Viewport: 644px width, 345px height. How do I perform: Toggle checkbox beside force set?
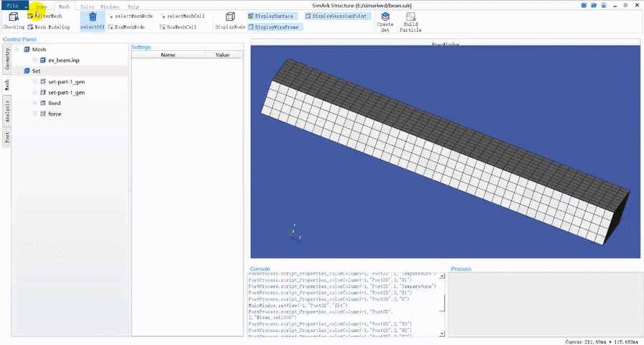(x=35, y=114)
